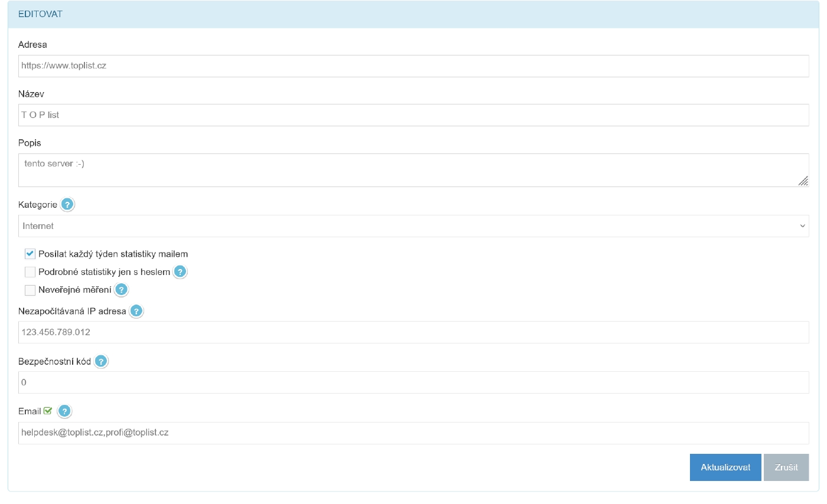Click the question mark next to Email
827x504 pixels.
[x=64, y=411]
